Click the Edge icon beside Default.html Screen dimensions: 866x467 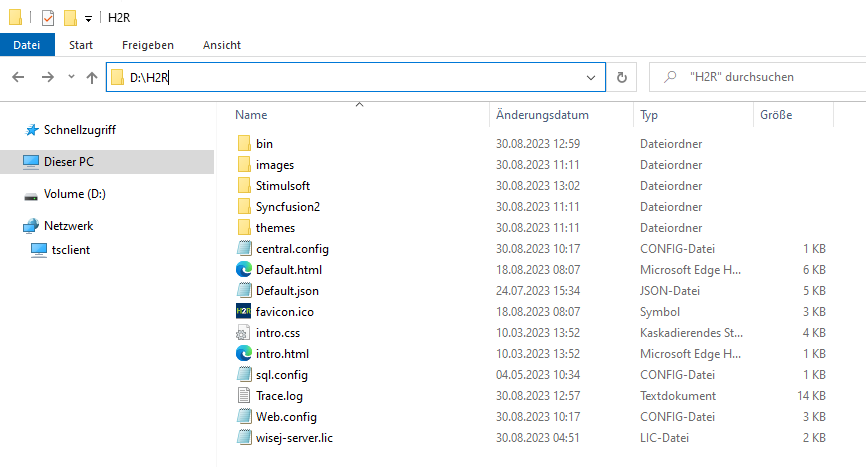[x=244, y=270]
